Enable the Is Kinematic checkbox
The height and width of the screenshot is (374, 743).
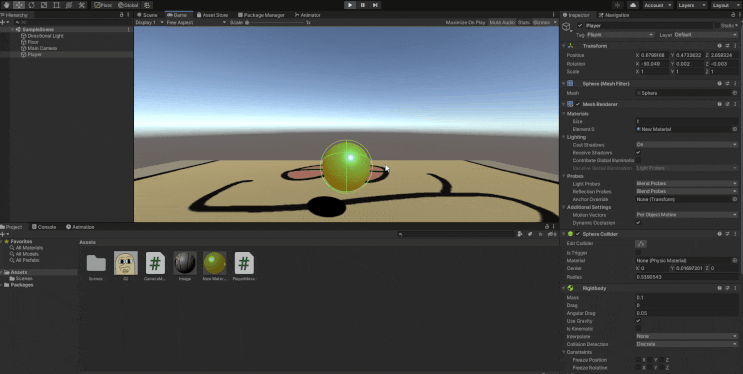(638, 328)
